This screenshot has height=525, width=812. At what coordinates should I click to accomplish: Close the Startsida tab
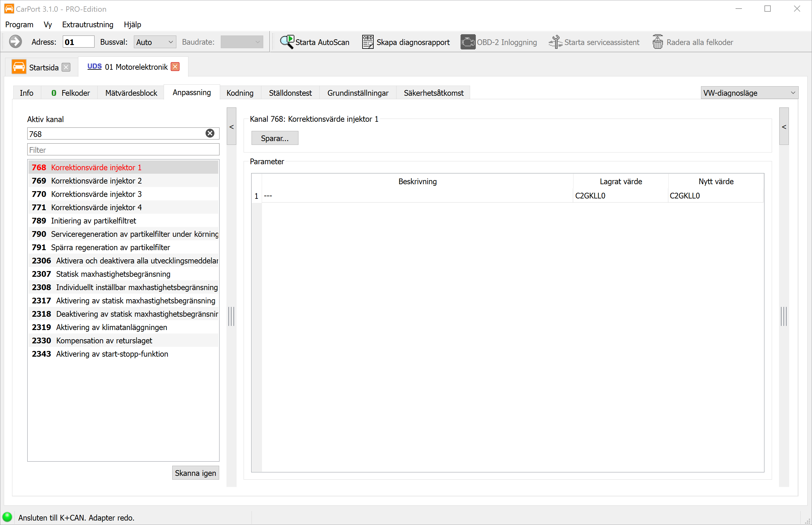coord(66,67)
